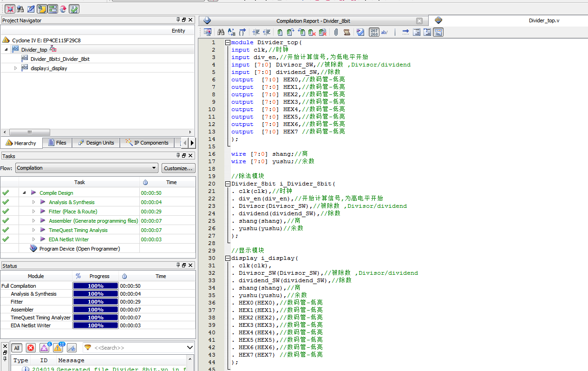Click the Fitter 100% progress bar
The image size is (588, 371).
[x=95, y=301]
